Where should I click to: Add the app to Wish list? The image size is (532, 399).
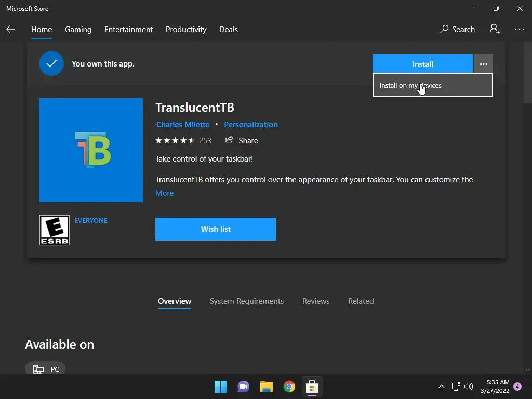216,229
